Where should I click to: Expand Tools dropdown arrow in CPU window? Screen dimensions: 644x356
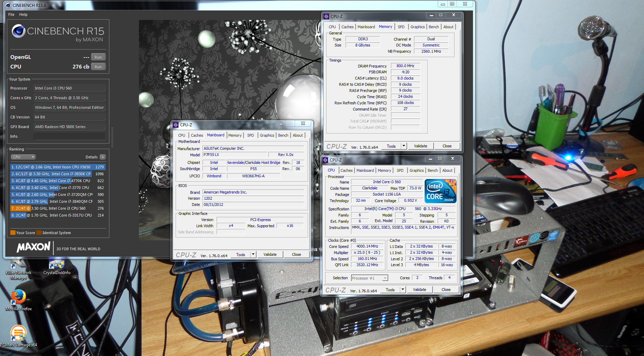point(403,290)
